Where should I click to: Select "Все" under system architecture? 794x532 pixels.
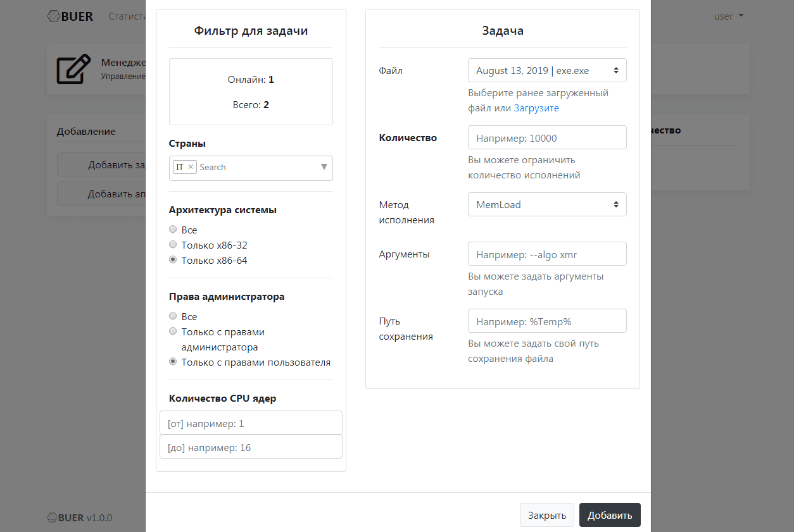coord(173,229)
